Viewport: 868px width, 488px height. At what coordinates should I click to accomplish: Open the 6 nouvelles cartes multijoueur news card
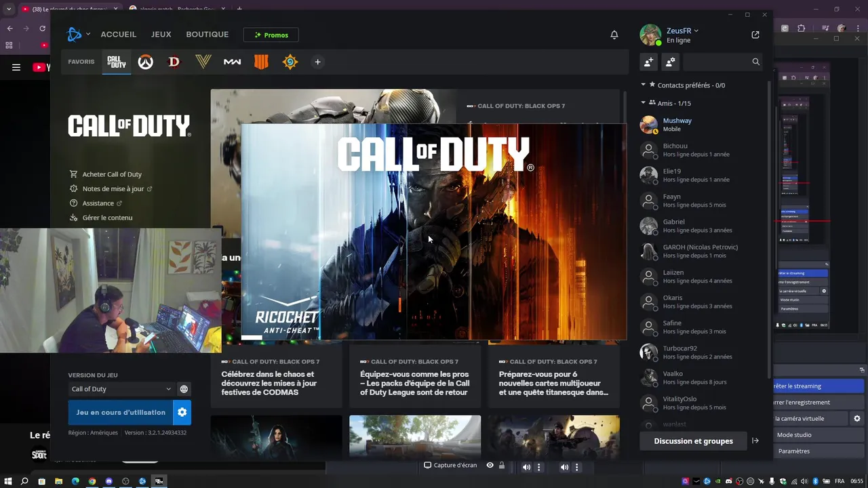(554, 375)
